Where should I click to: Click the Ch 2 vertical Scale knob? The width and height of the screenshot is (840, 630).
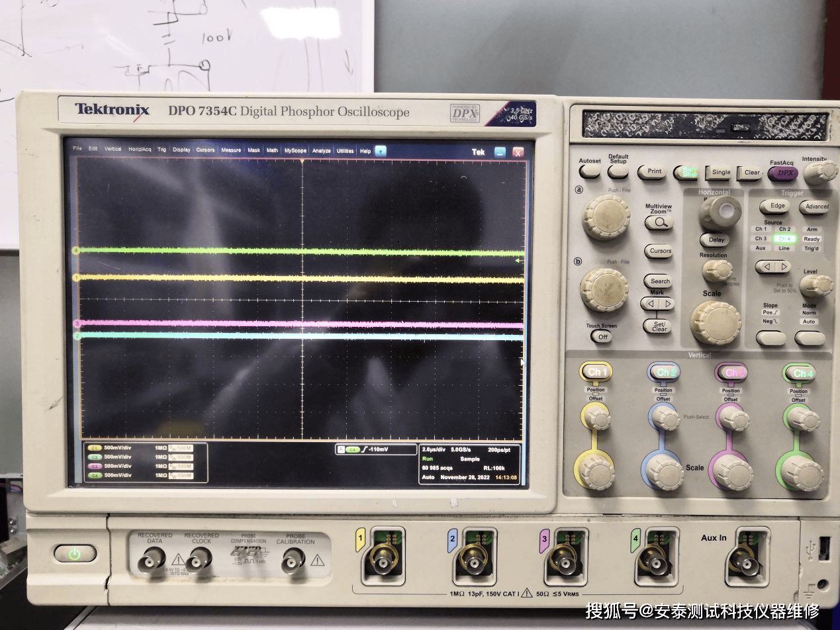tap(664, 471)
